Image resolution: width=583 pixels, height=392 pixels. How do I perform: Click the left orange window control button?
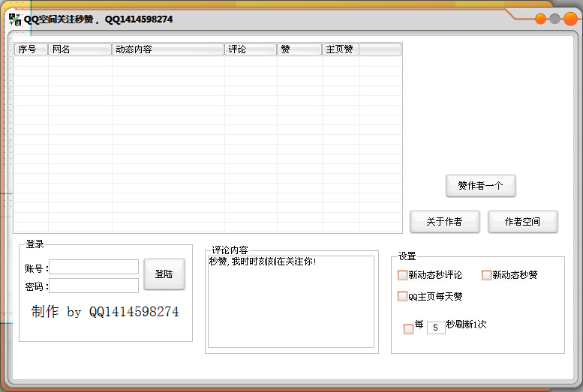(x=541, y=19)
